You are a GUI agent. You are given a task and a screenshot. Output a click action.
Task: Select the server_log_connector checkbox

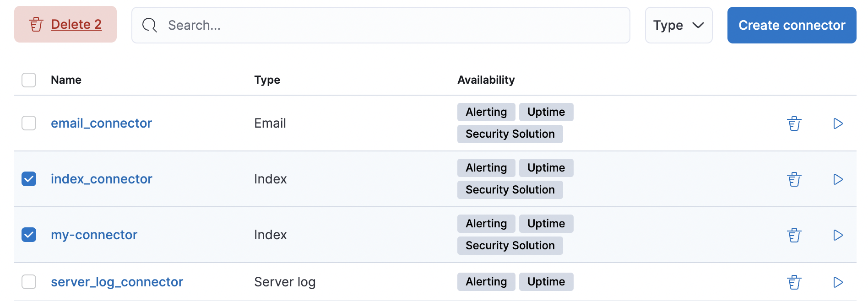29,282
